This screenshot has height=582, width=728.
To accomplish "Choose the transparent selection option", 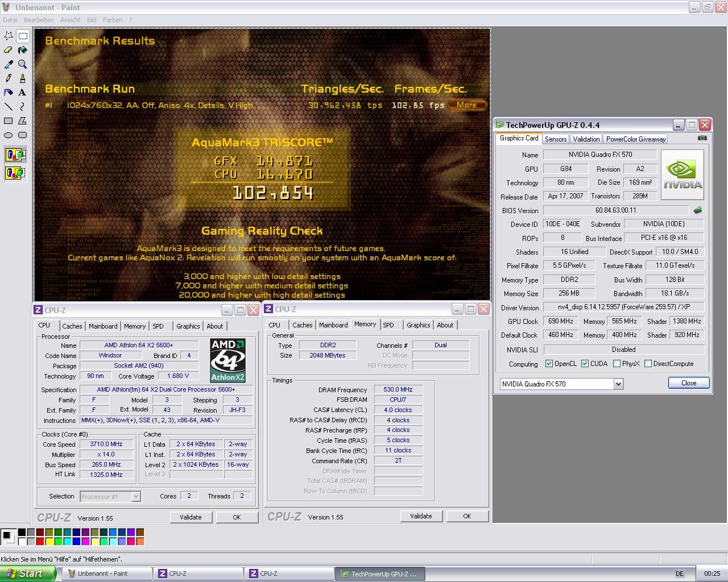I will point(15,173).
